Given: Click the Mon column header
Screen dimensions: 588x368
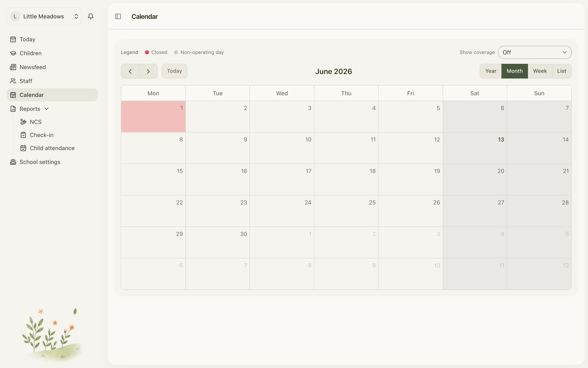Looking at the screenshot, I should [x=153, y=93].
